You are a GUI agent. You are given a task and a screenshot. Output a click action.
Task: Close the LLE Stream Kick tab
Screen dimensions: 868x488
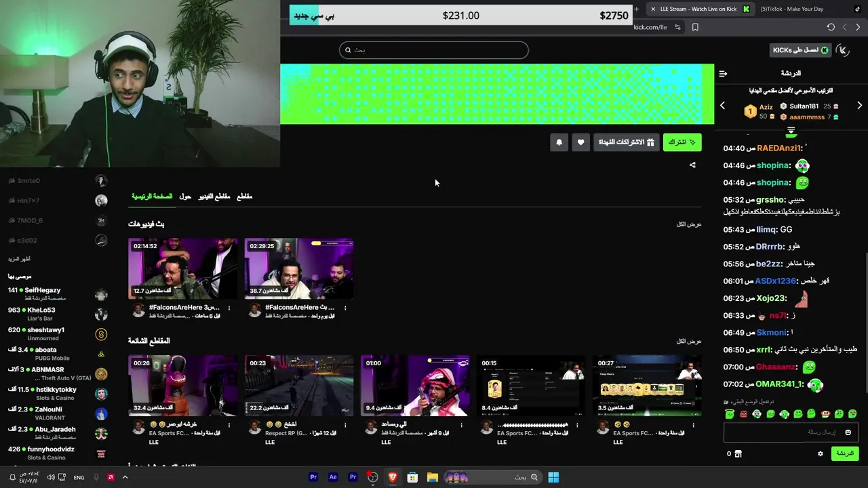click(653, 9)
